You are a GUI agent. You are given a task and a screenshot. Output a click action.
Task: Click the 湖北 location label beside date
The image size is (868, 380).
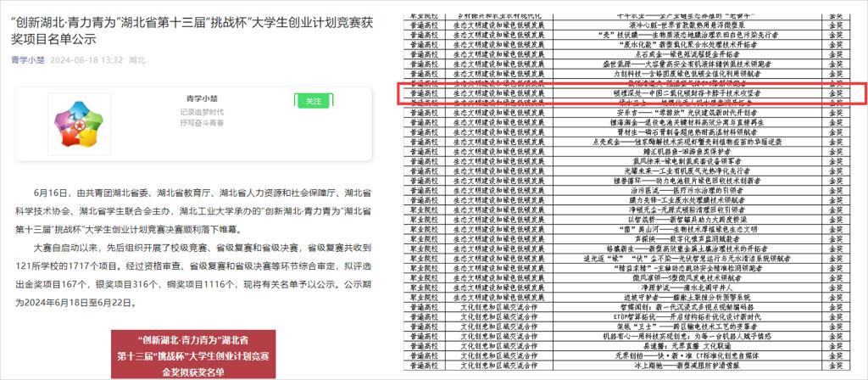[137, 60]
